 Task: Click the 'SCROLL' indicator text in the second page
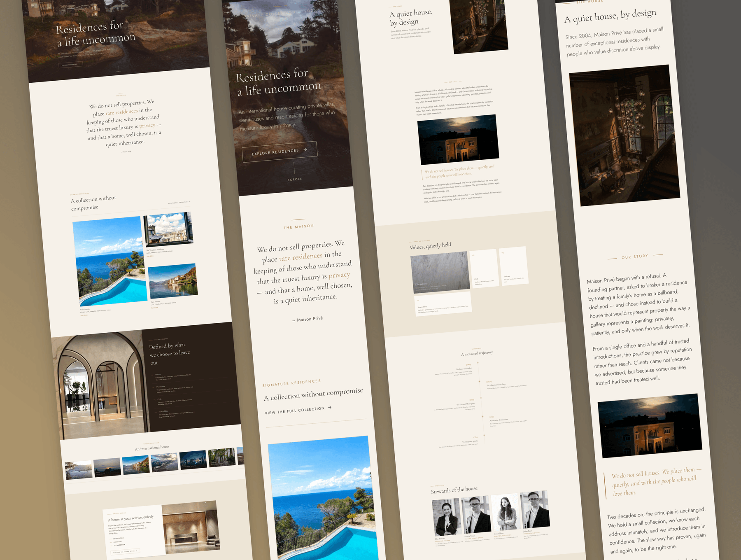point(295,179)
